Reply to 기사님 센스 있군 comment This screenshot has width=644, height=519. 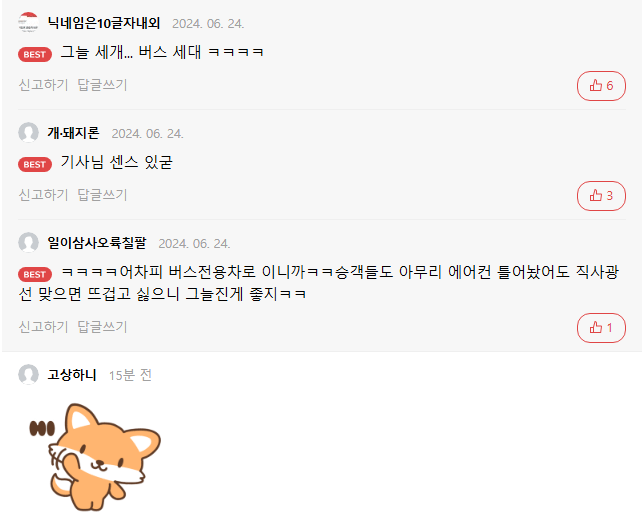[x=102, y=195]
